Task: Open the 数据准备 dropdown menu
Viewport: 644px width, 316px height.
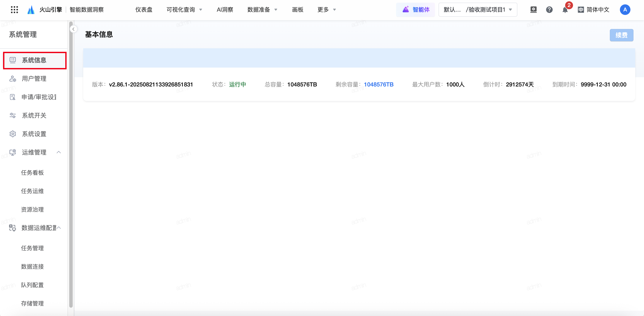Action: click(262, 10)
